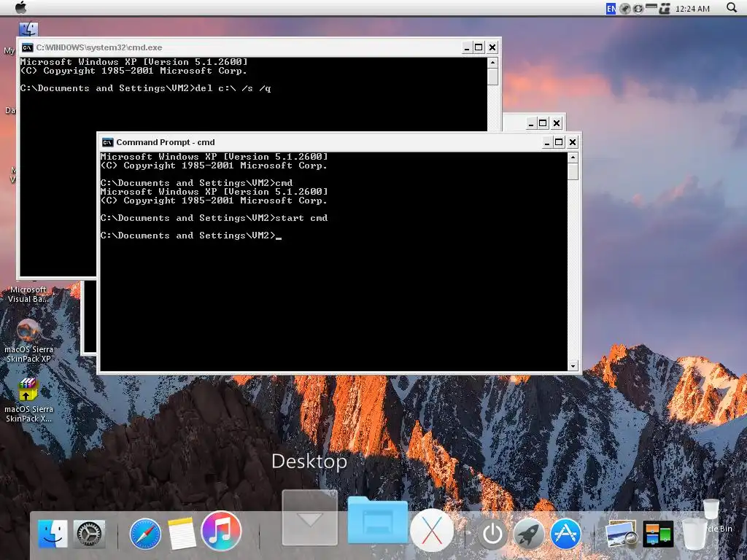The image size is (747, 560).
Task: Open Launchpad rocket icon in the dock
Action: [x=528, y=534]
